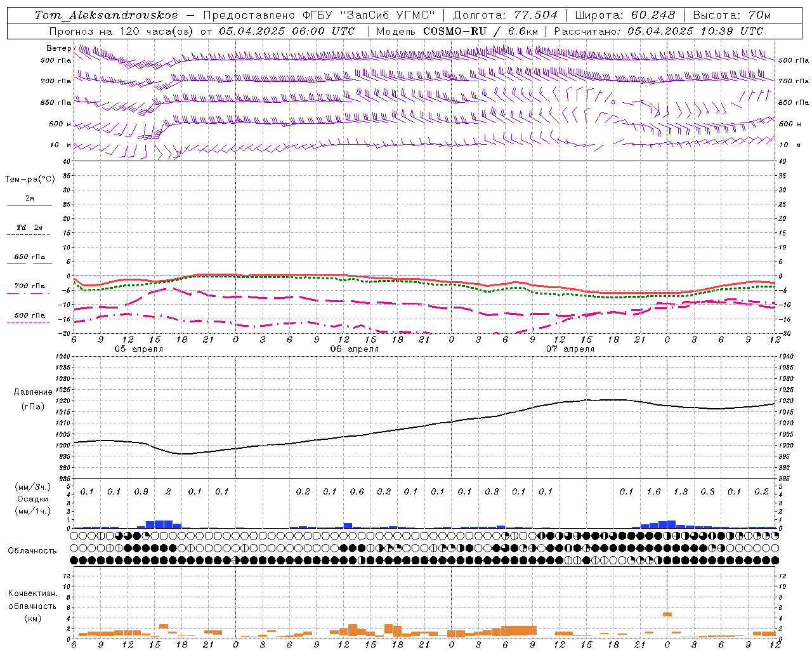Click the date label 05 апреля

138,349
